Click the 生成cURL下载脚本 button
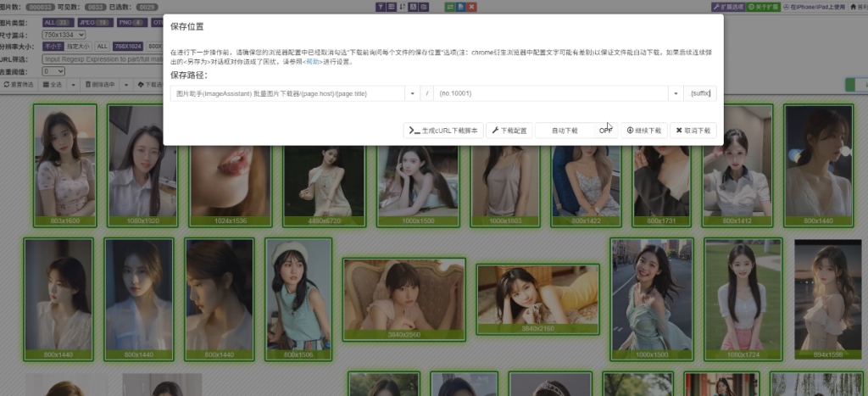This screenshot has width=868, height=396. pyautogui.click(x=442, y=131)
